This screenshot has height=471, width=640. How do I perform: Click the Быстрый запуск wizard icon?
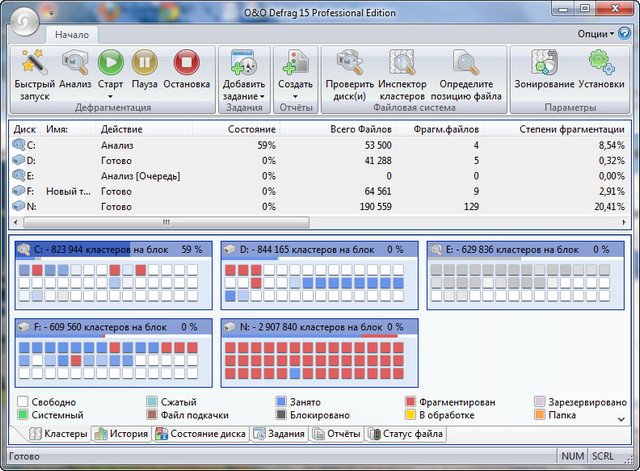[33, 63]
